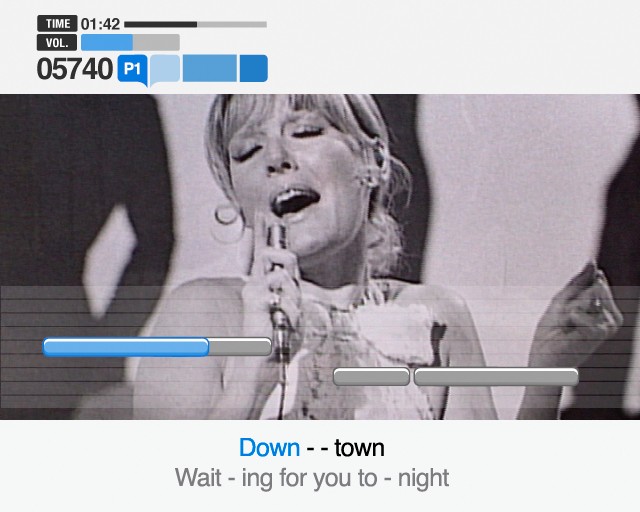Adjust the blue volume level bar
The height and width of the screenshot is (512, 640).
tap(130, 42)
